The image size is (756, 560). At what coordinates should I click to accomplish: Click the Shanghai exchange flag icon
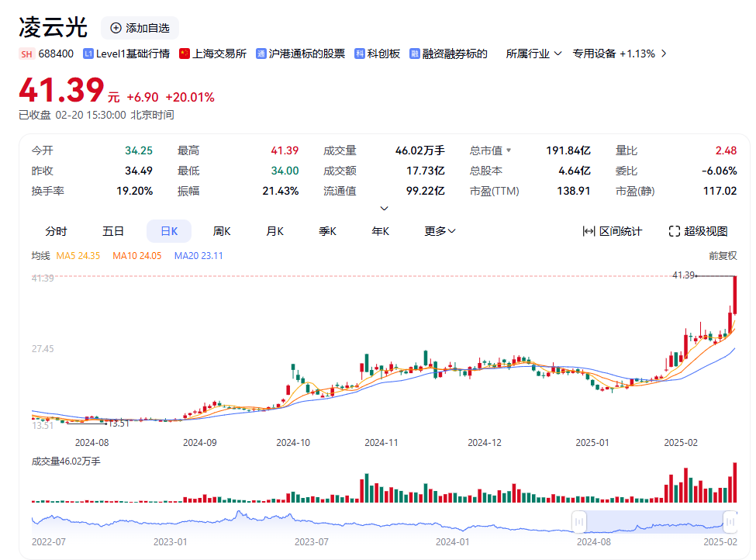click(185, 54)
